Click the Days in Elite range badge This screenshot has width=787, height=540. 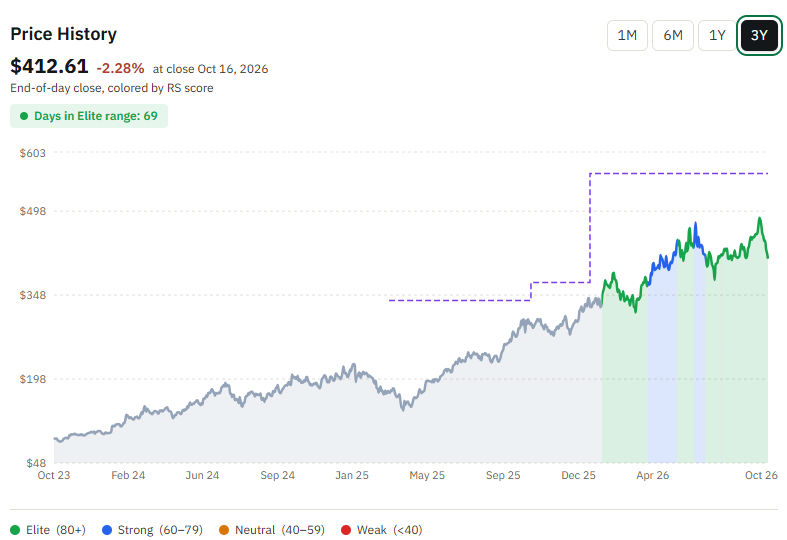(x=89, y=116)
